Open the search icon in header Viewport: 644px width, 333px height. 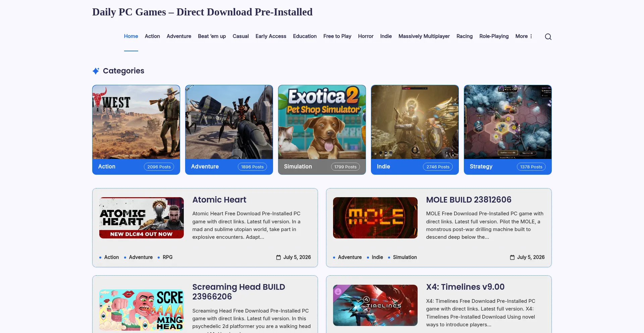pyautogui.click(x=548, y=37)
